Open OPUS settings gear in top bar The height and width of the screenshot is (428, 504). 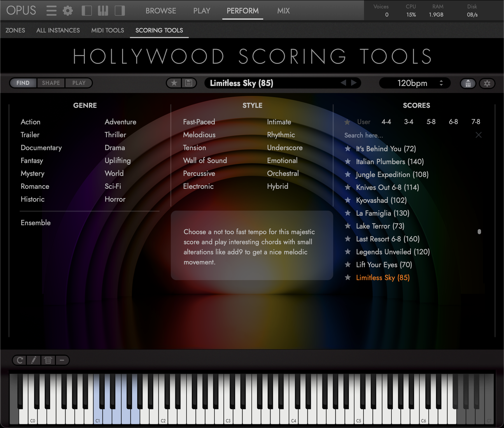click(68, 11)
